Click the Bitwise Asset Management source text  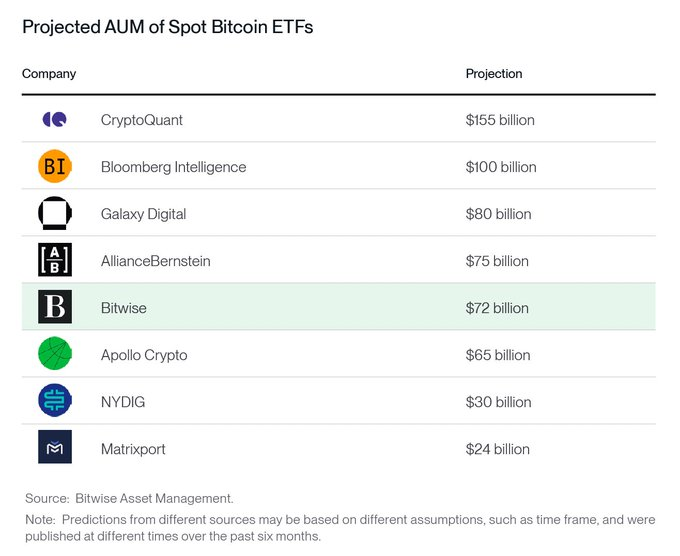[154, 498]
